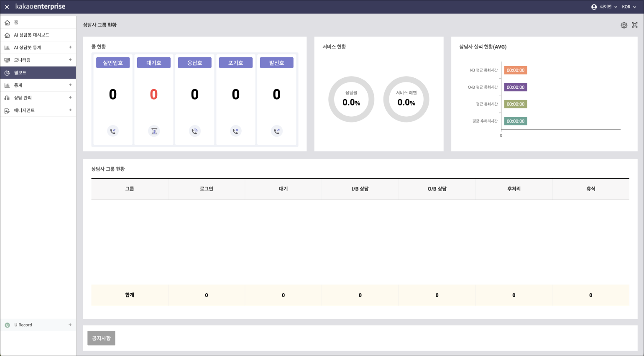The height and width of the screenshot is (356, 644).
Task: Close sidebar with the X icon
Action: coord(7,7)
